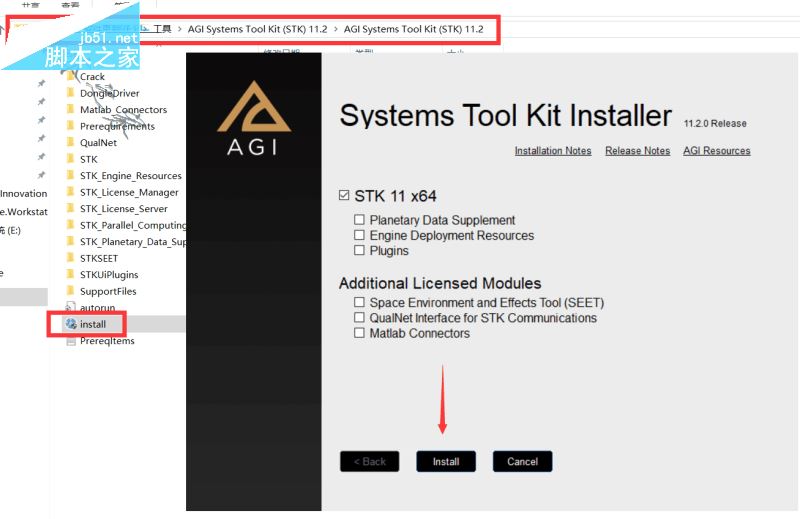Select the STK_Engine_Resources folder icon

(x=71, y=176)
